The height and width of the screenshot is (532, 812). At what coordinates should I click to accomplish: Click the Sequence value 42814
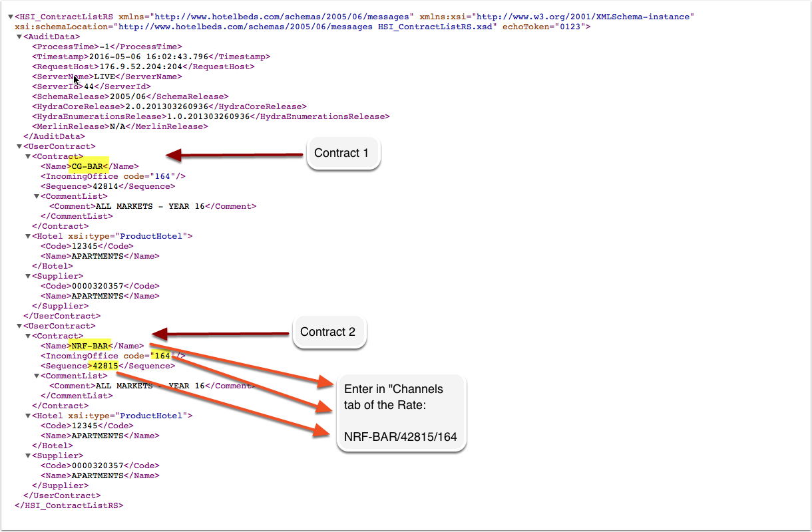click(105, 186)
